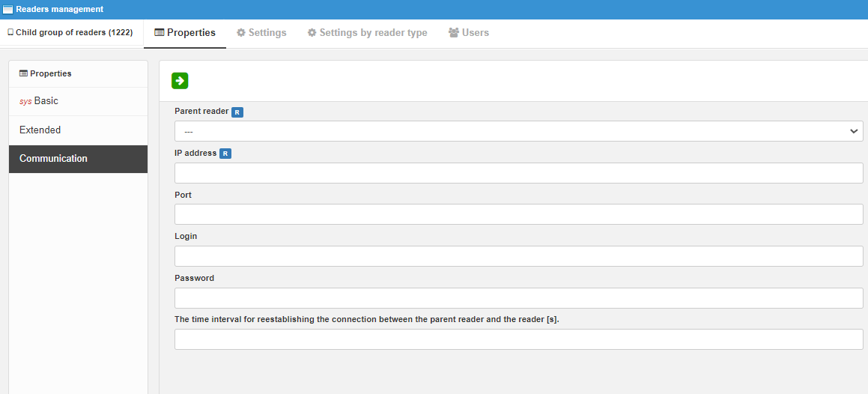Click the R badge beside IP address
The width and height of the screenshot is (868, 394).
click(225, 154)
